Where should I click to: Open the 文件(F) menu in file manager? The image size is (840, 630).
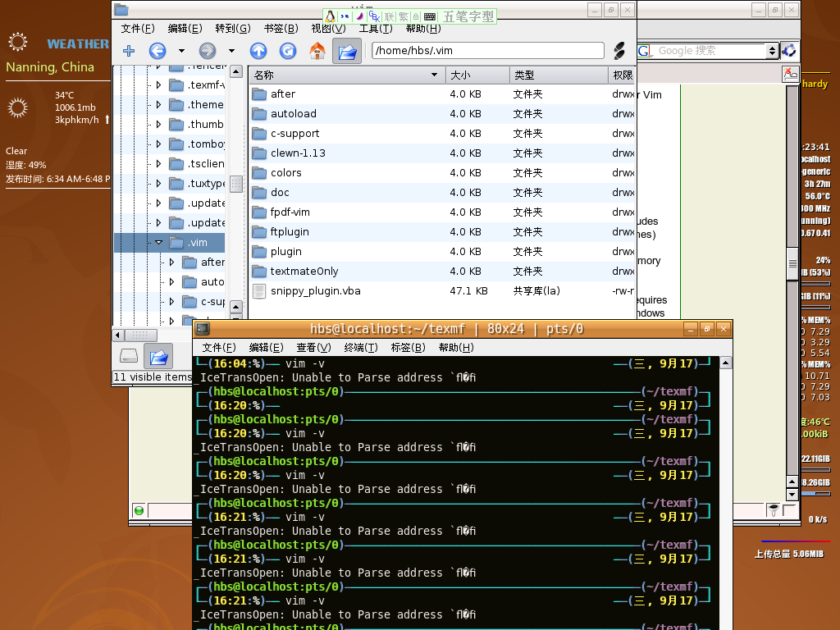click(x=138, y=29)
